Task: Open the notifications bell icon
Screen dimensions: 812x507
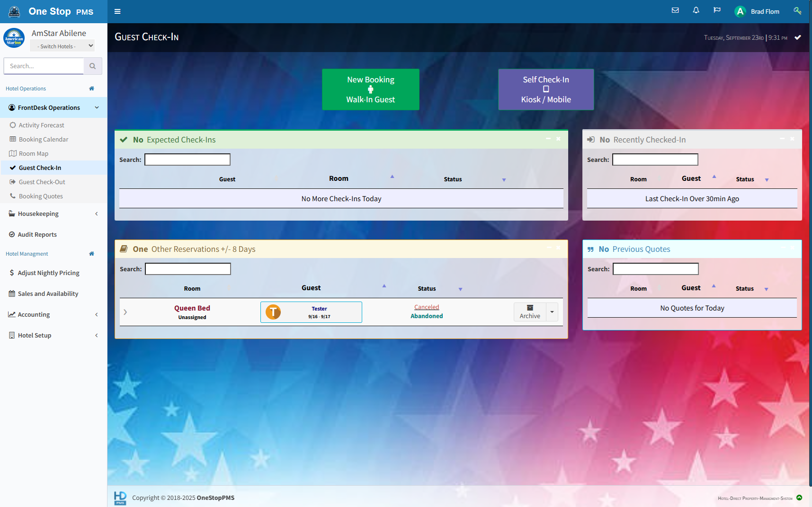Action: (x=696, y=10)
